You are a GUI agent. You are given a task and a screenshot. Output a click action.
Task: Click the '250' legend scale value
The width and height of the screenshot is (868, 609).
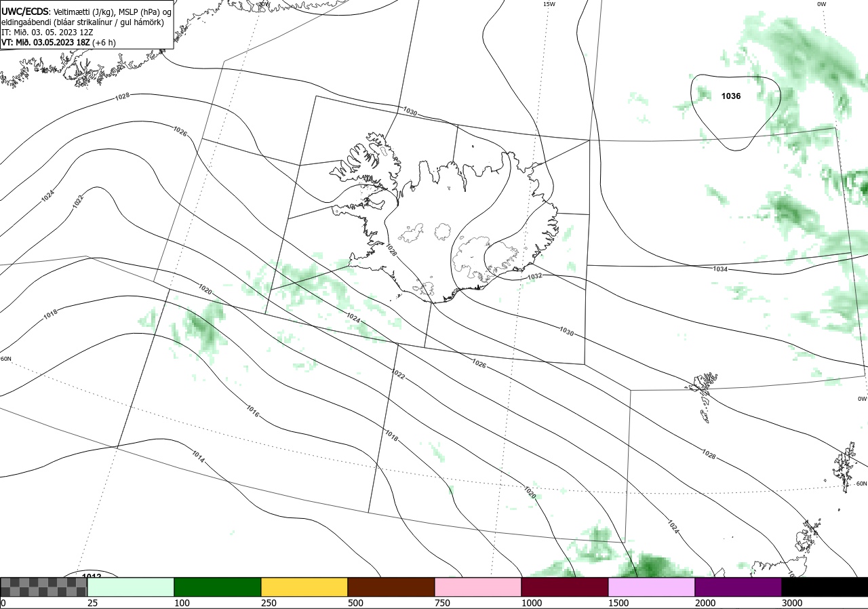268,603
